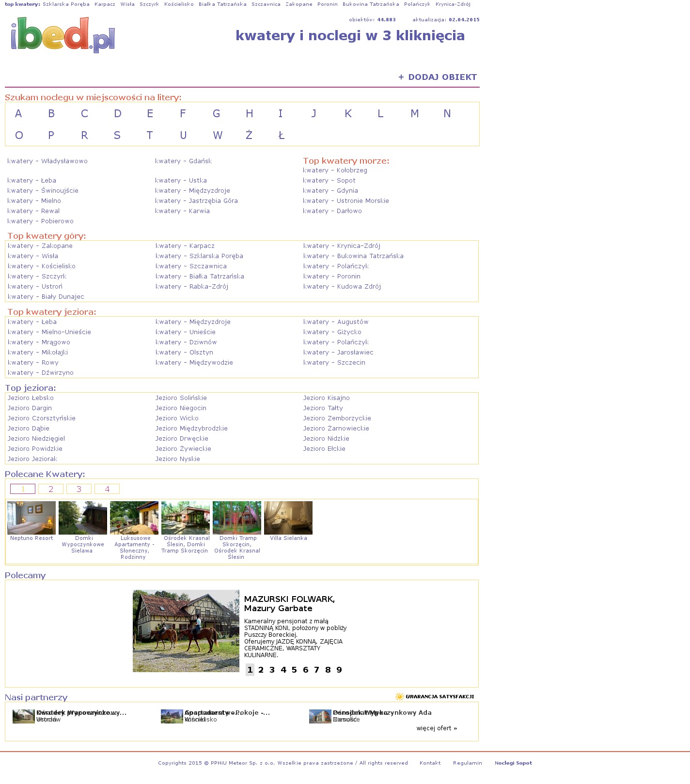Show slide 5 in Polecamy carousel

coord(294,670)
